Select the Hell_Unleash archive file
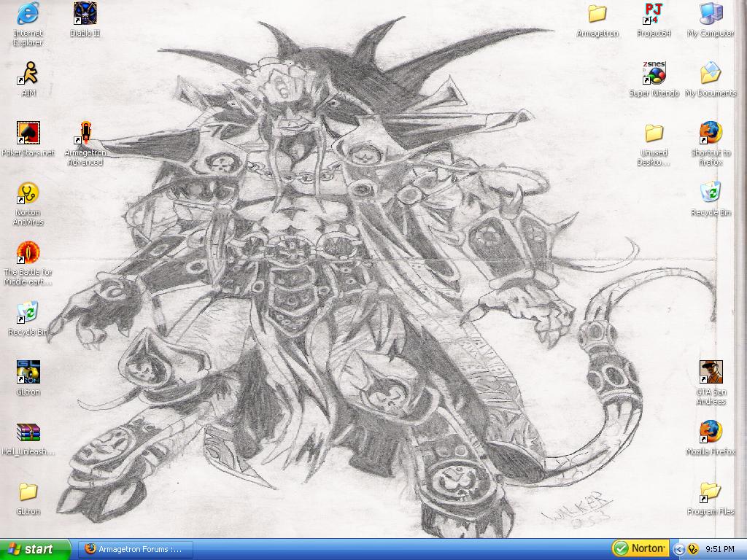The height and width of the screenshot is (560, 747). point(28,433)
